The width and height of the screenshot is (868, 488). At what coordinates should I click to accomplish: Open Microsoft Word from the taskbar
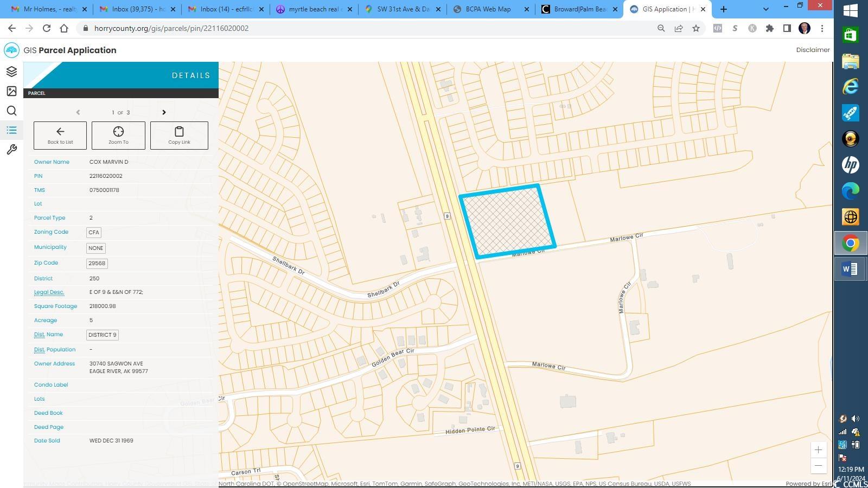click(850, 269)
